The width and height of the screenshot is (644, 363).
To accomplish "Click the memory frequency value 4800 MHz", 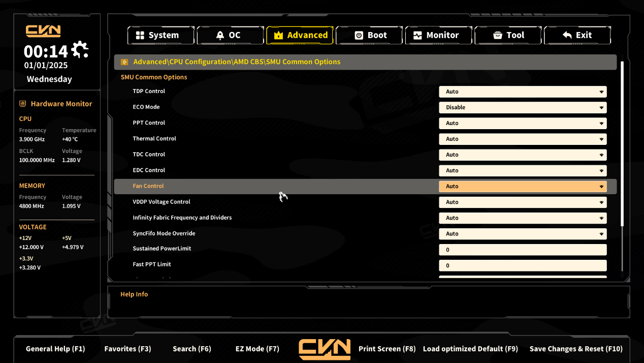I will click(31, 206).
